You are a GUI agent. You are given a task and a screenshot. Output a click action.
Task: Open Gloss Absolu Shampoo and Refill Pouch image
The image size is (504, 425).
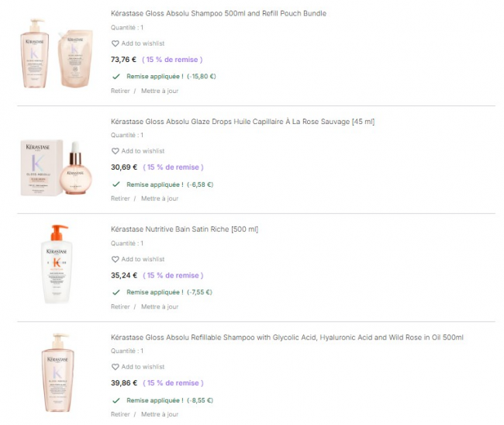pos(56,53)
